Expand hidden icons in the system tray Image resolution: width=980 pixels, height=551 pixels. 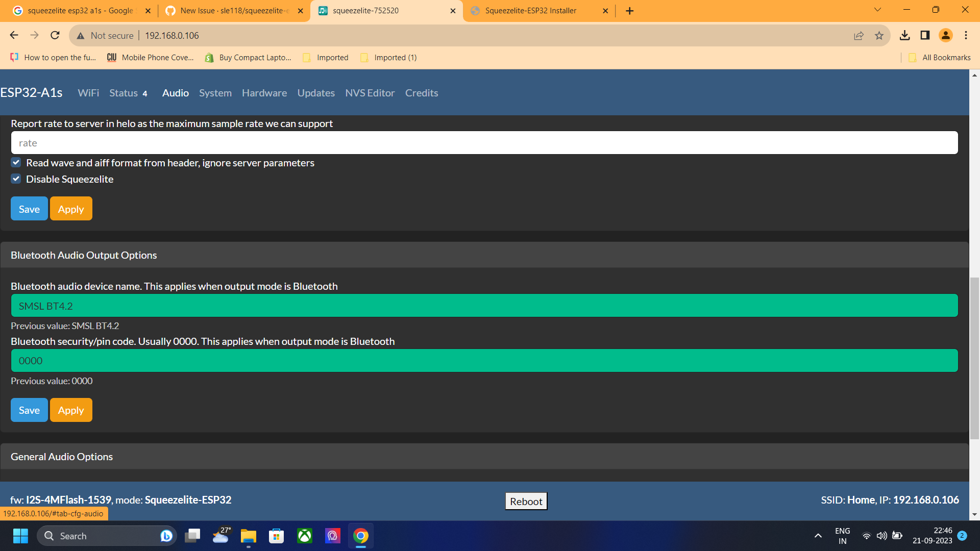(x=818, y=536)
